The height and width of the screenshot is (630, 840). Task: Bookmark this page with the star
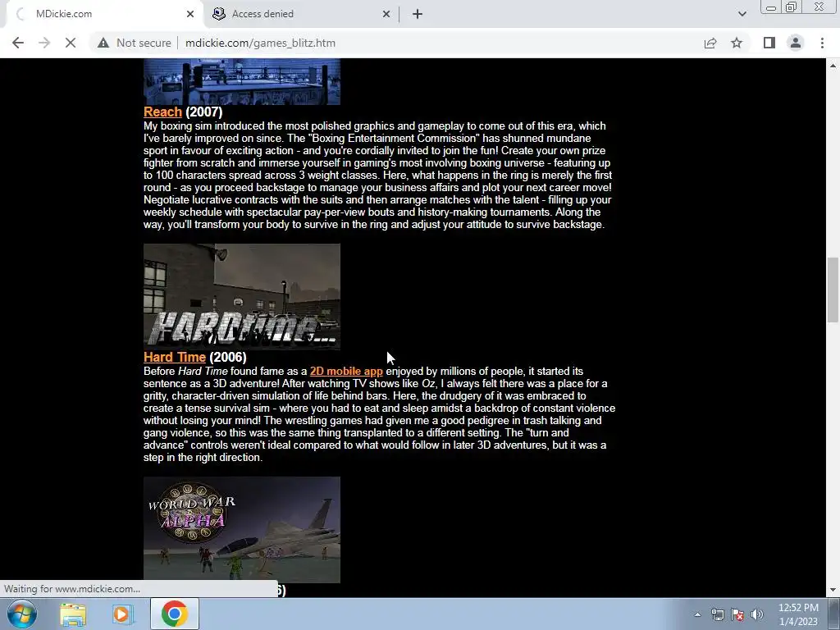(x=737, y=43)
